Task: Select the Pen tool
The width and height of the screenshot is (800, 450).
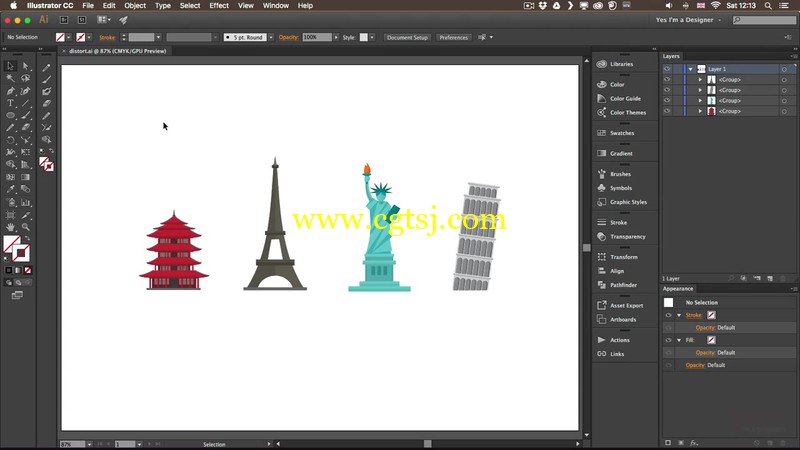Action: tap(10, 91)
